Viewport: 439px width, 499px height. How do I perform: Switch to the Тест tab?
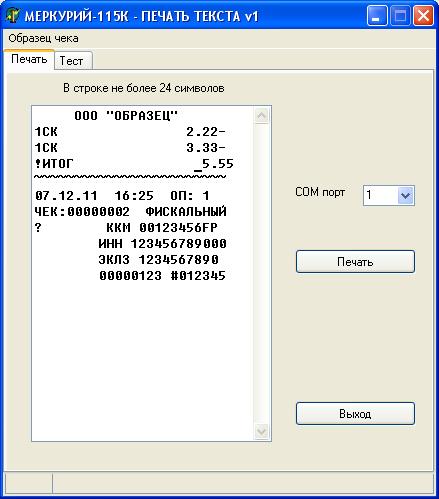pos(72,61)
